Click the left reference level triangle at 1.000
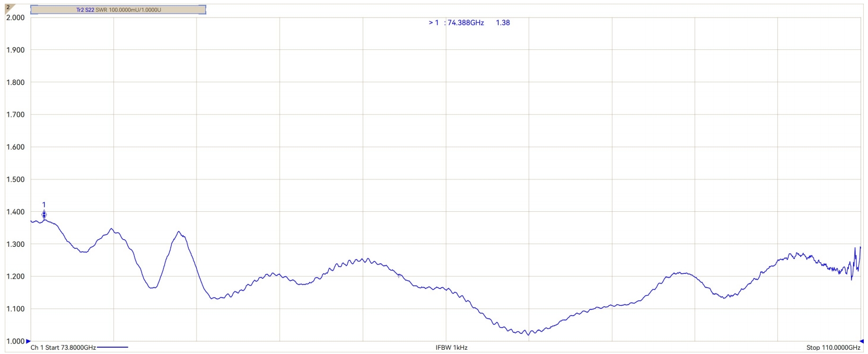 pos(29,341)
